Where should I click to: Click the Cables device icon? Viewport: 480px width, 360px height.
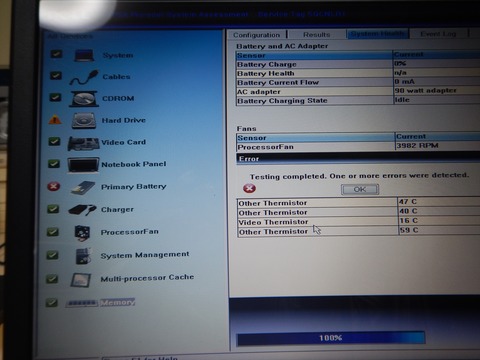click(x=84, y=77)
